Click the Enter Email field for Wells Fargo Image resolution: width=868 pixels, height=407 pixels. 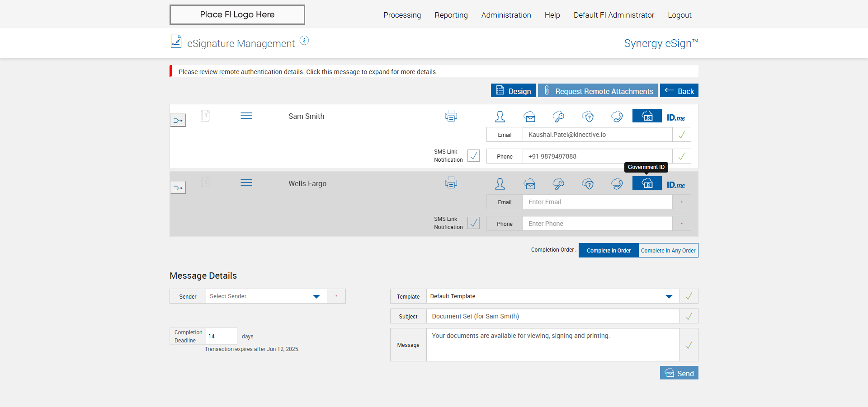click(x=597, y=202)
